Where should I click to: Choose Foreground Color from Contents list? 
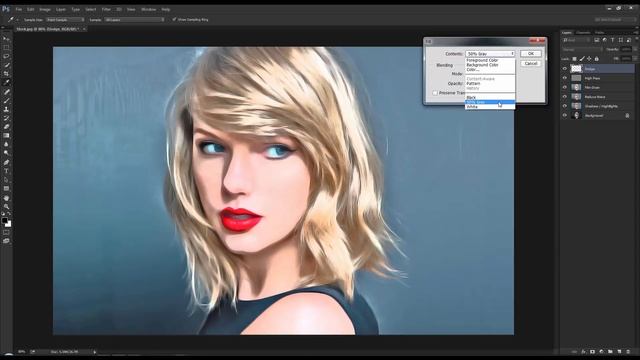[x=482, y=60]
